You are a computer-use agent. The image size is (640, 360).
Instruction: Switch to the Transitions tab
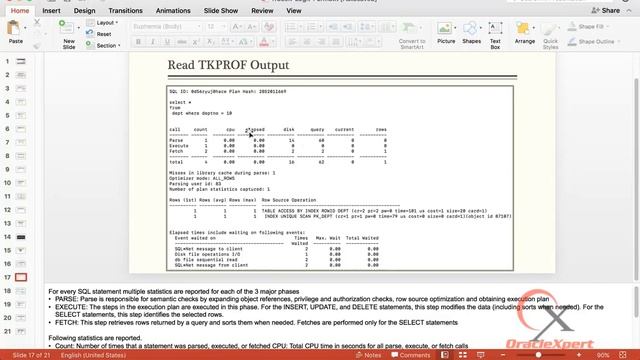click(x=125, y=11)
